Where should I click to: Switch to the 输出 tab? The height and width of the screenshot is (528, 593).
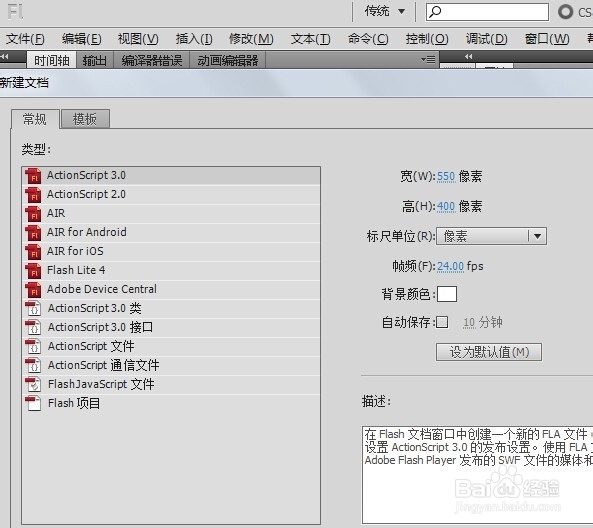coord(95,61)
